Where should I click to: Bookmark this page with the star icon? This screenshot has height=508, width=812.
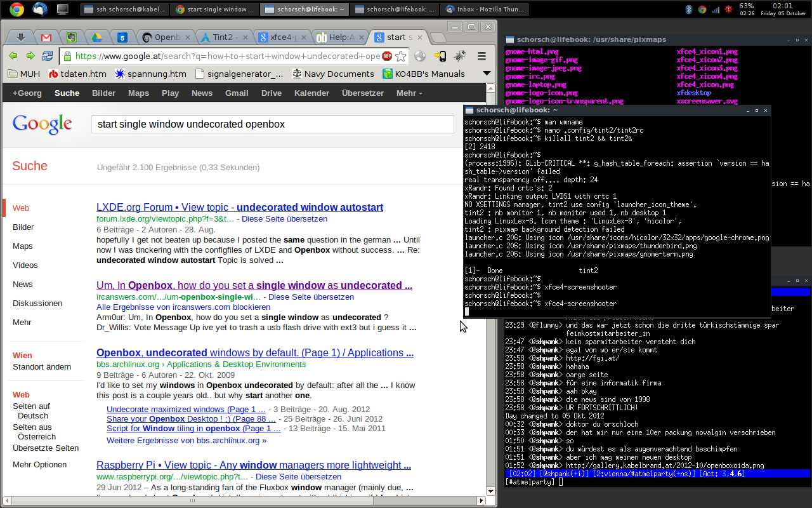(x=400, y=56)
